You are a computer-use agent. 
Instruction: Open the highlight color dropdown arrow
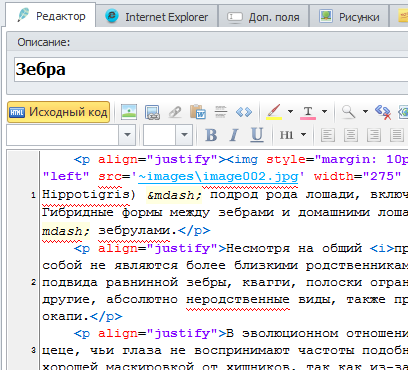click(290, 111)
